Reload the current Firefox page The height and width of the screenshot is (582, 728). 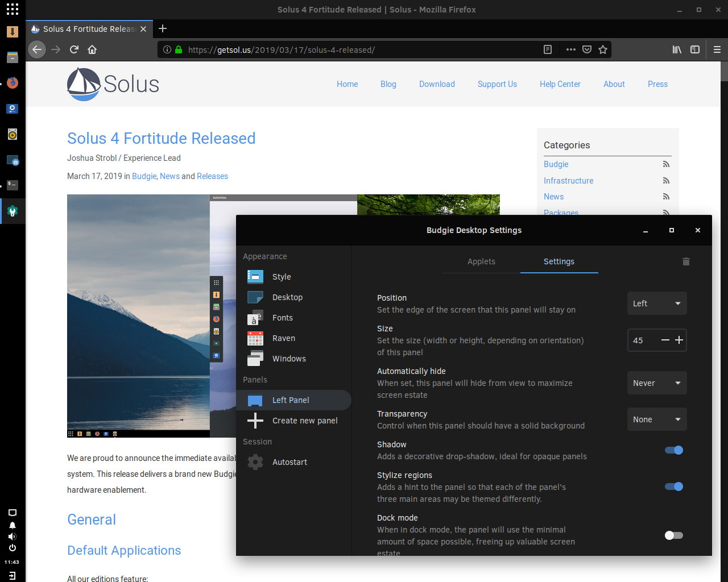(74, 49)
